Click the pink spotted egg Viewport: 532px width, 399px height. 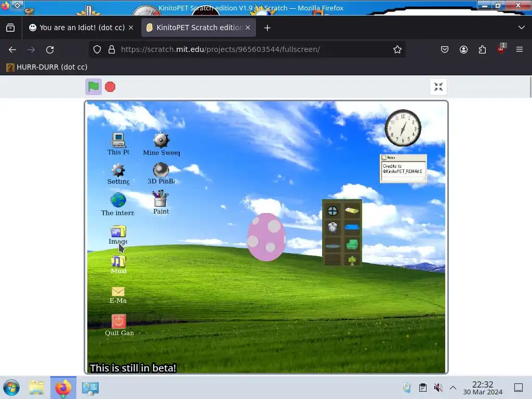(267, 237)
